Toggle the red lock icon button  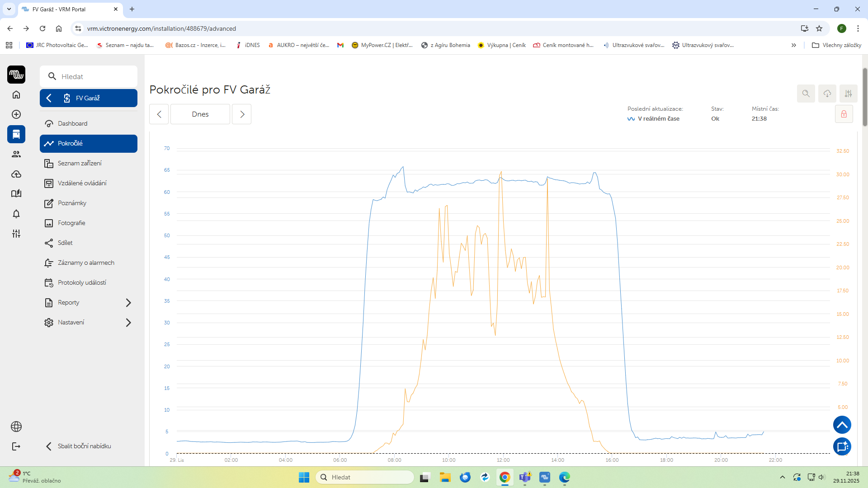coord(844,114)
